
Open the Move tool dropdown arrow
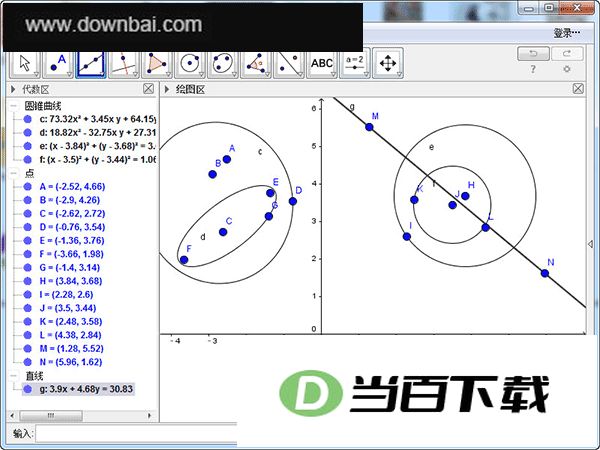point(37,74)
